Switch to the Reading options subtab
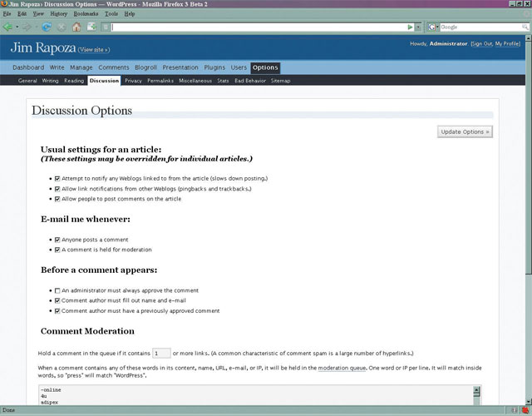Image resolution: width=532 pixels, height=416 pixels. point(74,81)
